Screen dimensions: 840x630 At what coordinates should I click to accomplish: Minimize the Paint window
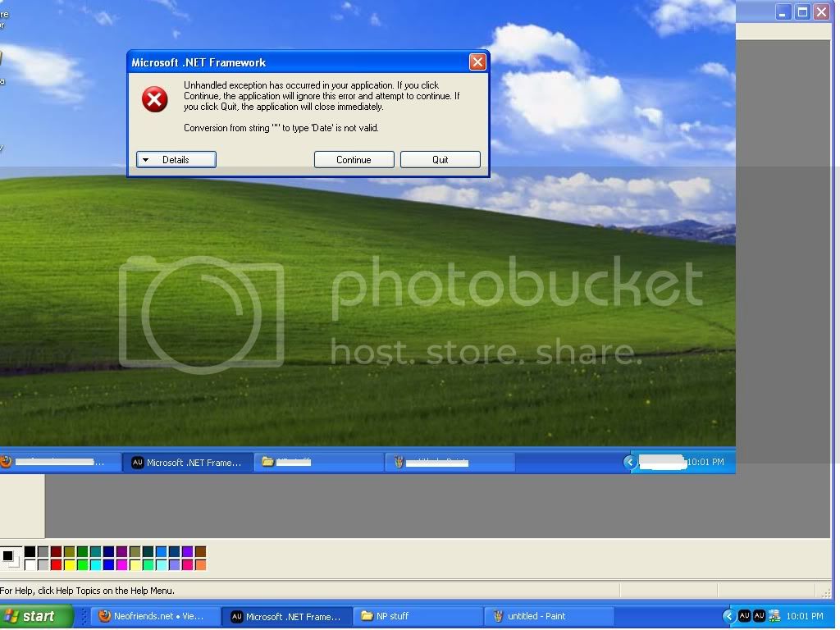[x=784, y=11]
